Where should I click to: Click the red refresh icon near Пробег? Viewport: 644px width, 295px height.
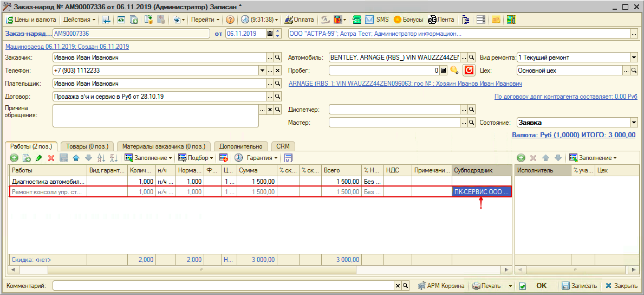pyautogui.click(x=469, y=70)
